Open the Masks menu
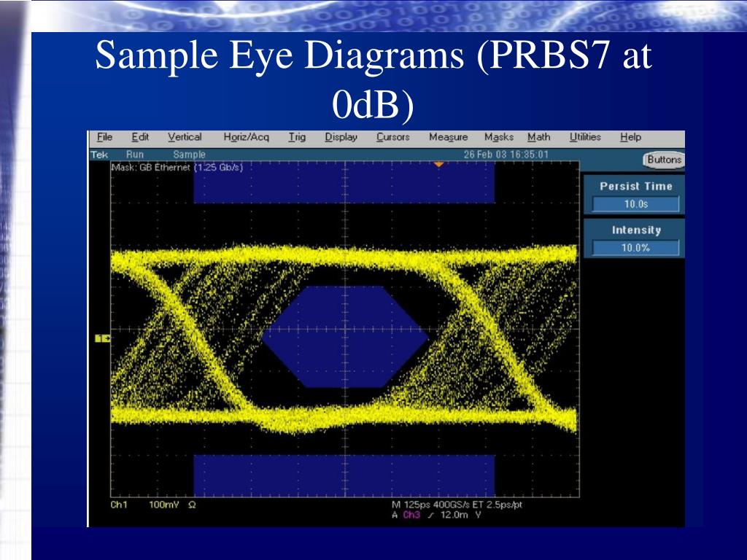This screenshot has width=747, height=560. point(499,137)
